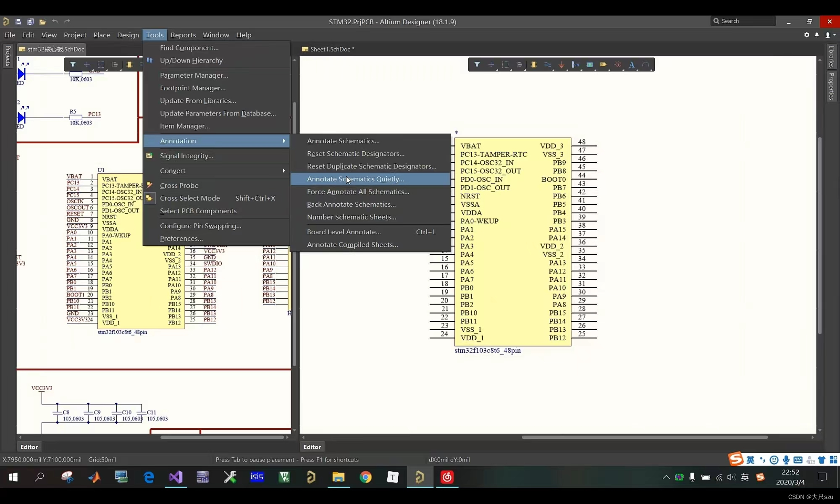This screenshot has height=504, width=840.
Task: Select the Place Part component icon
Action: (x=533, y=65)
